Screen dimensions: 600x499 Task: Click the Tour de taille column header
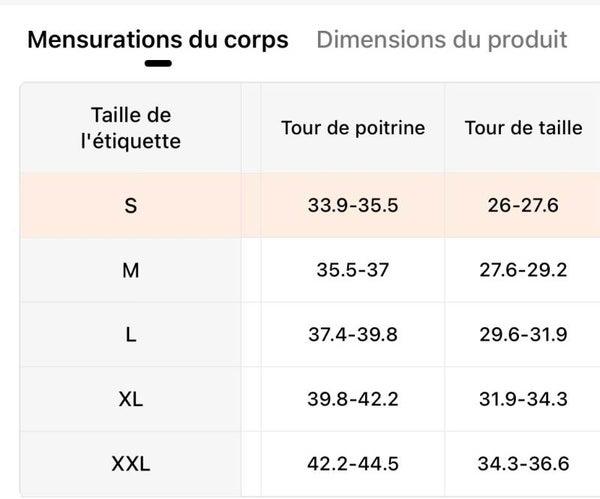[523, 128]
